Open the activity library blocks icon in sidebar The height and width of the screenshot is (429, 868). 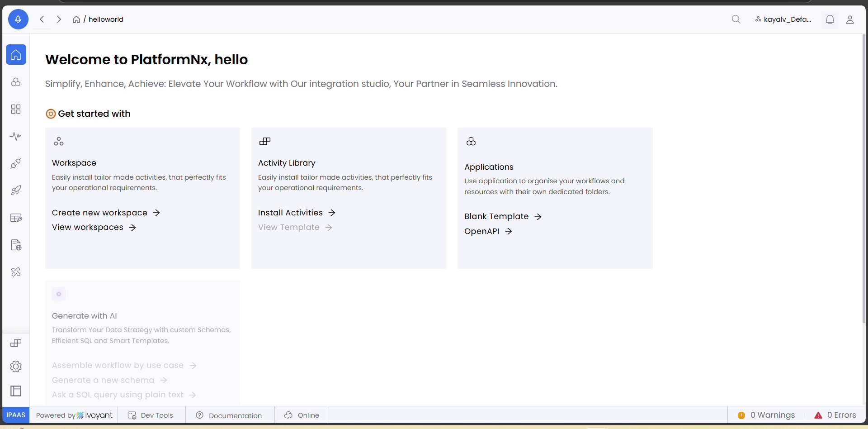(x=16, y=343)
